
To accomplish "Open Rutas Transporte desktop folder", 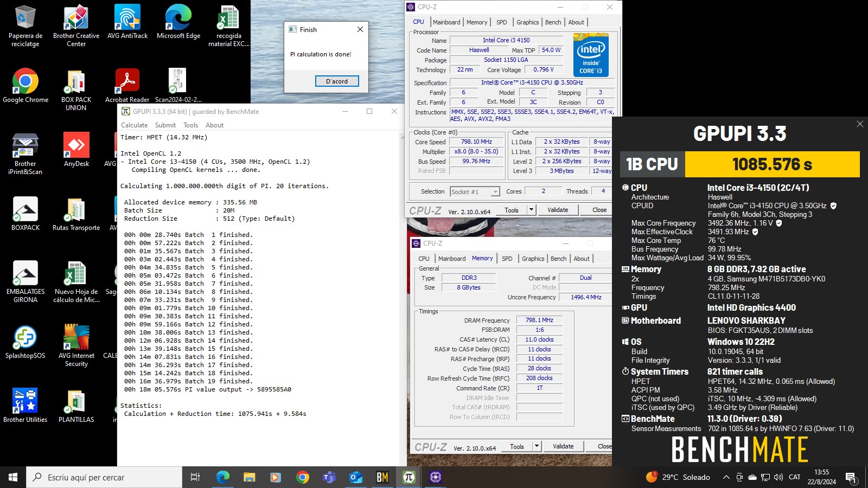I will click(x=76, y=214).
